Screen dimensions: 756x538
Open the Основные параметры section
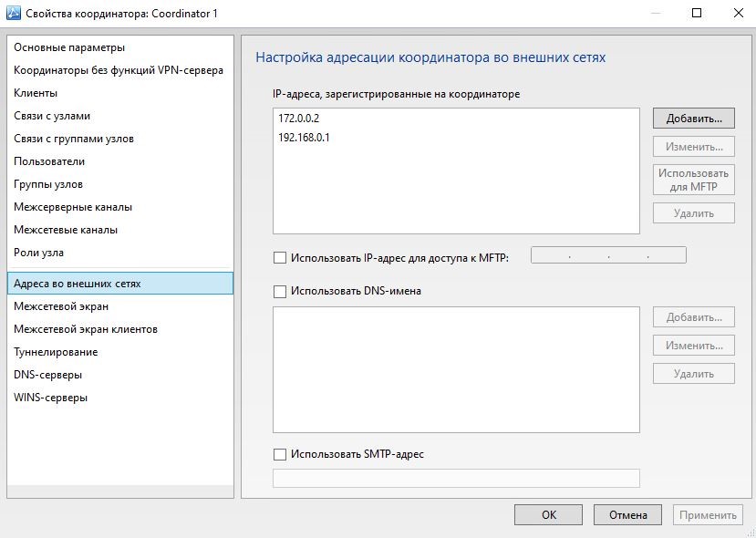(x=69, y=47)
